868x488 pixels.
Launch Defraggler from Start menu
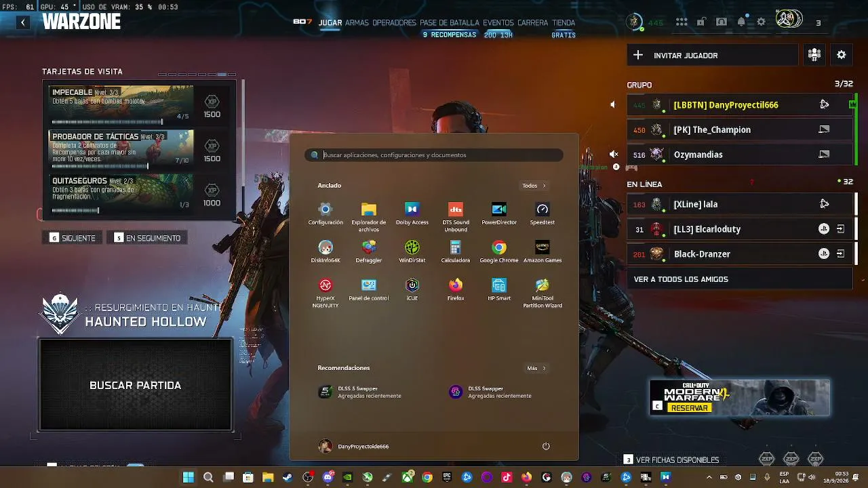pos(369,251)
